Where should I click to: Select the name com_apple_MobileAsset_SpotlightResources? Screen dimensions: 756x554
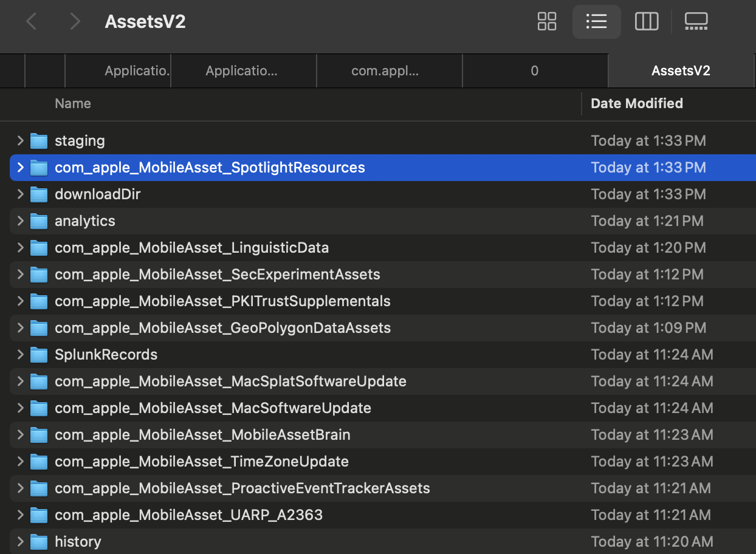point(210,168)
